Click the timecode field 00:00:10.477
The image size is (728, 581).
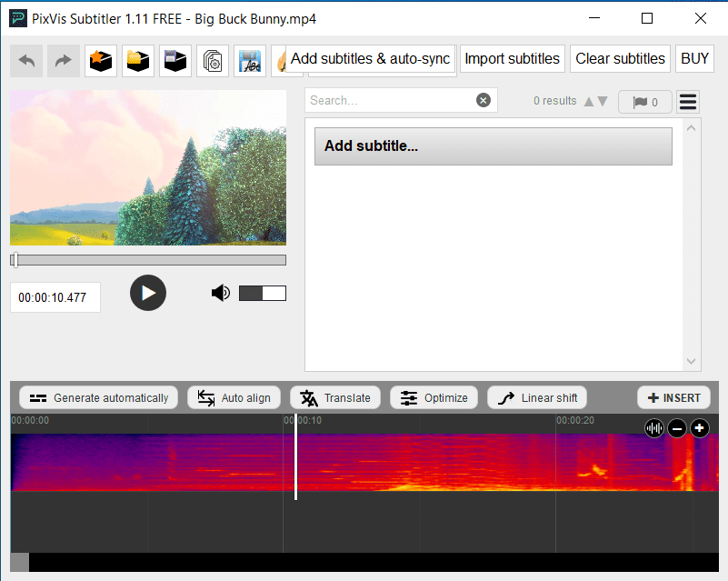click(55, 297)
